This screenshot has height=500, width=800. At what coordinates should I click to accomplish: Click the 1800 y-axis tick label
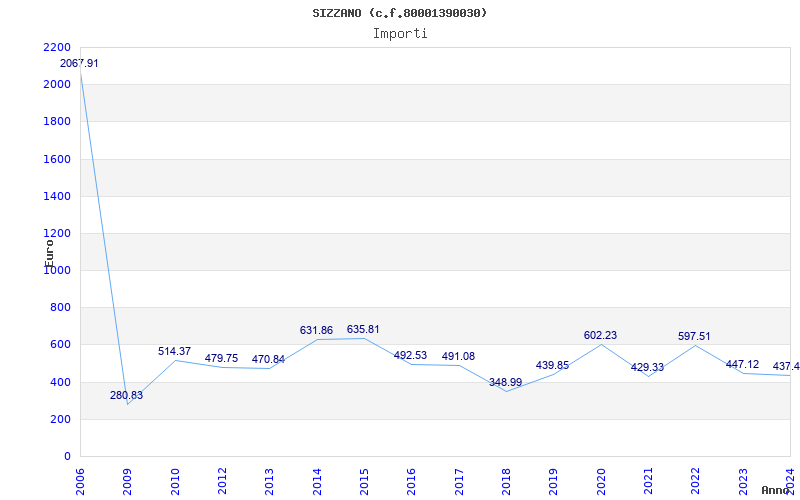pos(57,122)
